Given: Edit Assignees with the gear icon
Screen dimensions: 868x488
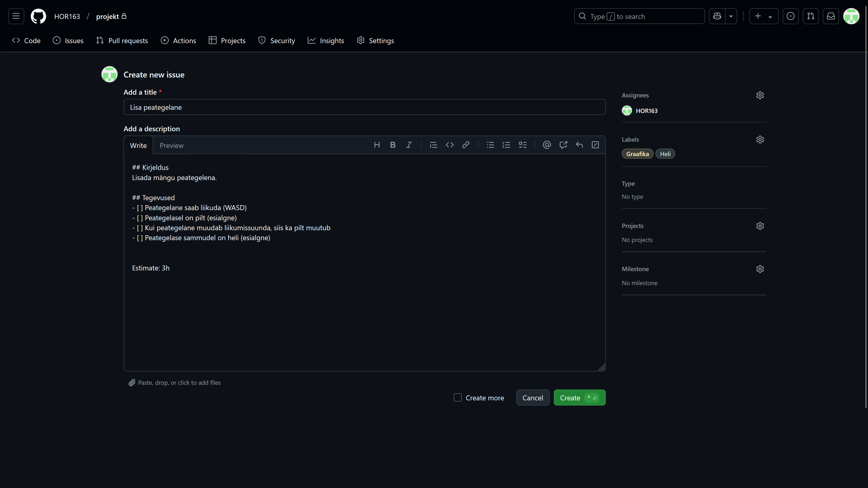Looking at the screenshot, I should pos(760,95).
